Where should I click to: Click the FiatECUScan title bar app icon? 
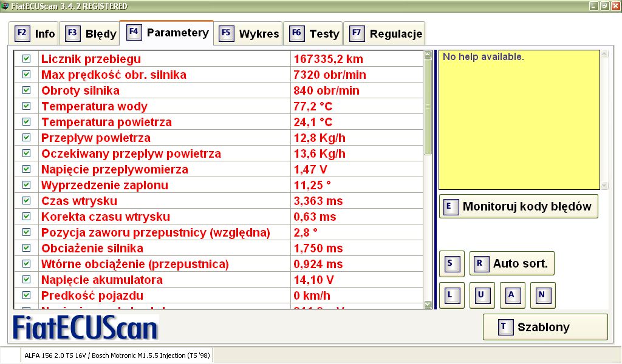[x=5, y=6]
